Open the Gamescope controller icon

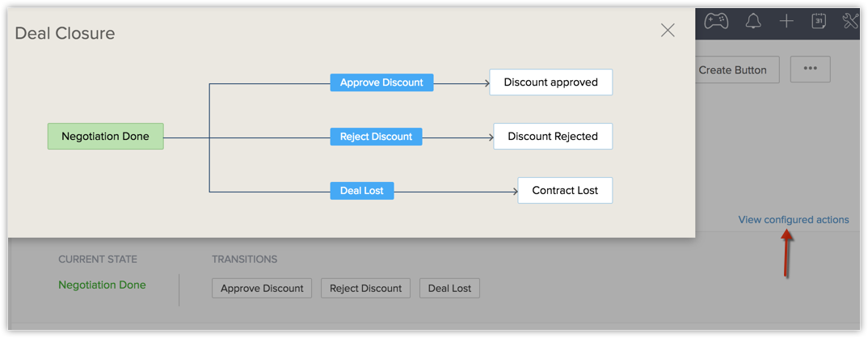[716, 22]
